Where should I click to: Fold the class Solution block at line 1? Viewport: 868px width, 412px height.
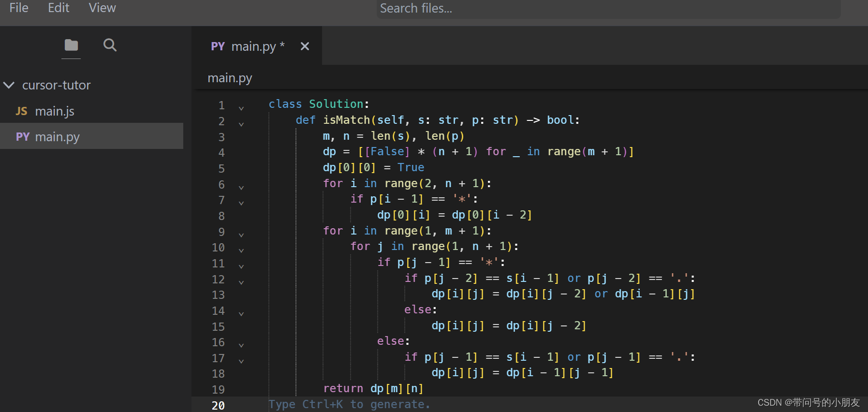pos(241,108)
